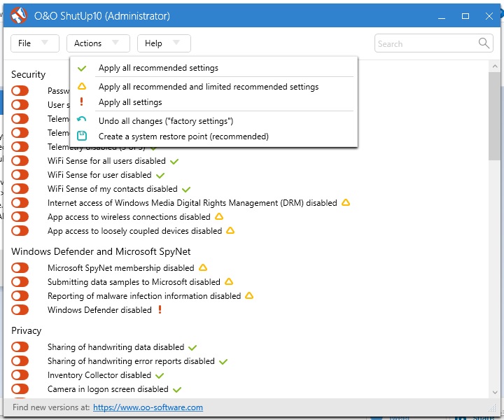This screenshot has width=504, height=420.
Task: Close the Actions dropdown menu
Action: pyautogui.click(x=98, y=43)
